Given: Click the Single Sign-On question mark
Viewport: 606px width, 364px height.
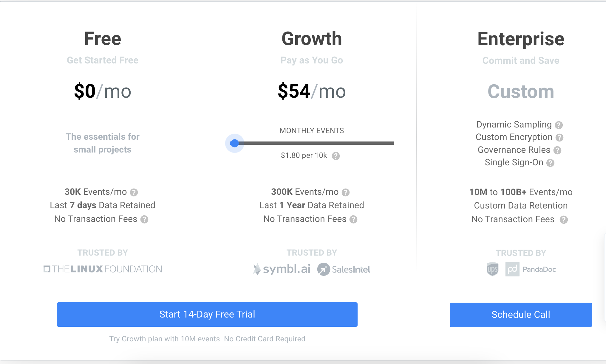Looking at the screenshot, I should (x=551, y=163).
